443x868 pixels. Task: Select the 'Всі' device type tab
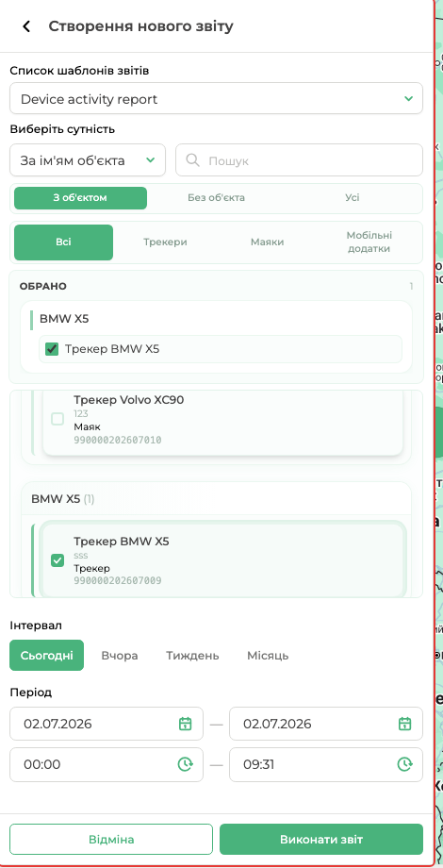tap(63, 242)
